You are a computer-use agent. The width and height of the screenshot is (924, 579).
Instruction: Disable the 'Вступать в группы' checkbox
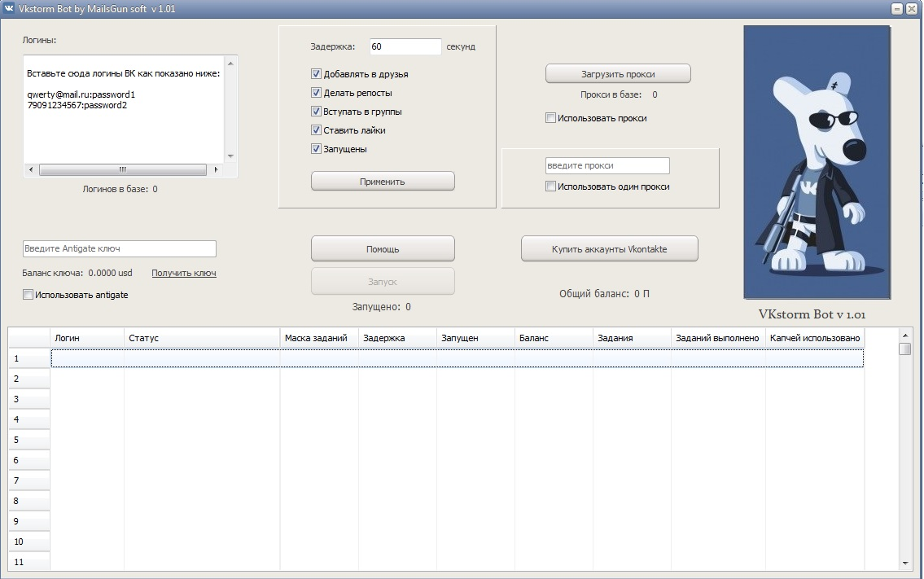(x=317, y=112)
